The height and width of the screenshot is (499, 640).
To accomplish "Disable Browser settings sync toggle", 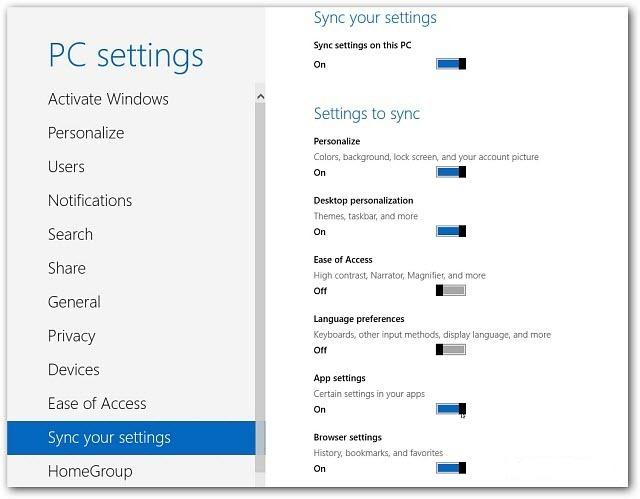I will click(x=451, y=467).
